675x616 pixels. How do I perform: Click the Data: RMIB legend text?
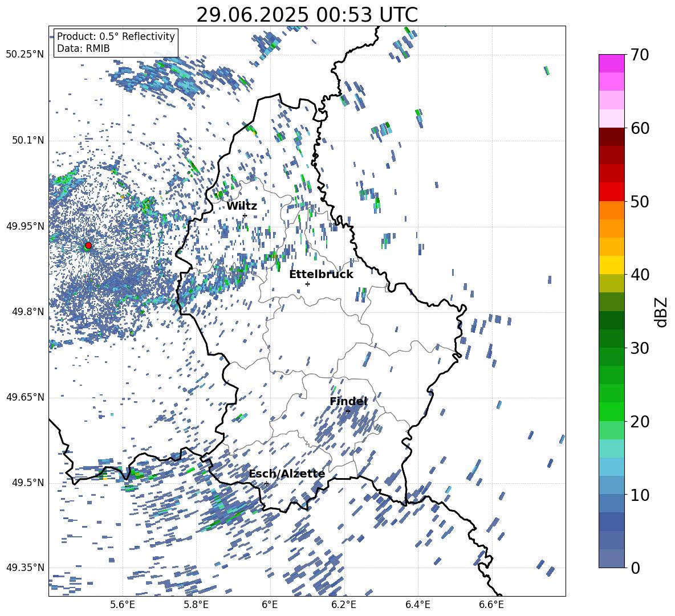[x=83, y=48]
